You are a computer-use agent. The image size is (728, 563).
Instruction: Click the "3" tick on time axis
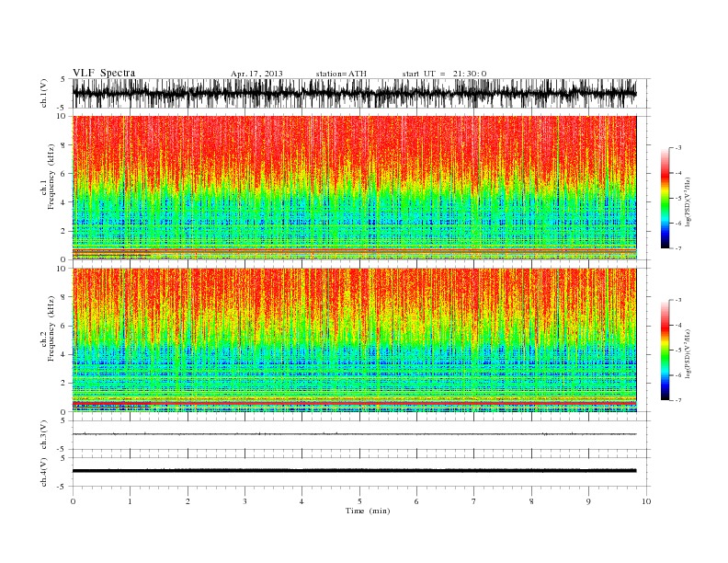point(245,501)
